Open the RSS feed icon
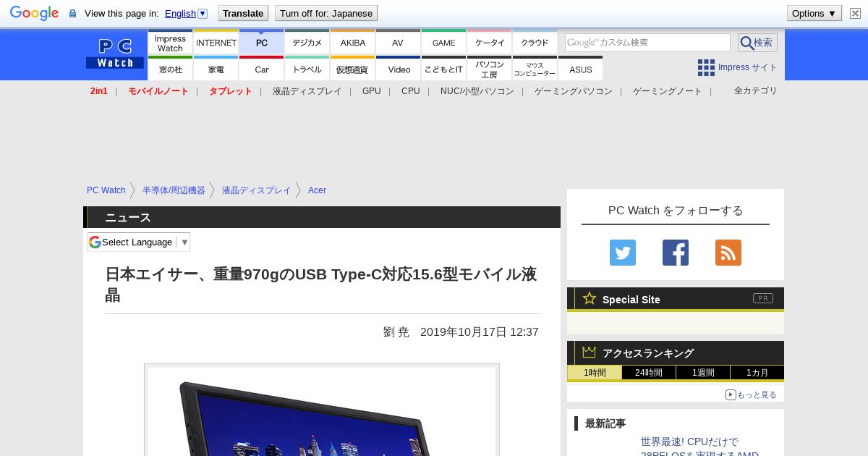The height and width of the screenshot is (456, 868). [x=728, y=253]
